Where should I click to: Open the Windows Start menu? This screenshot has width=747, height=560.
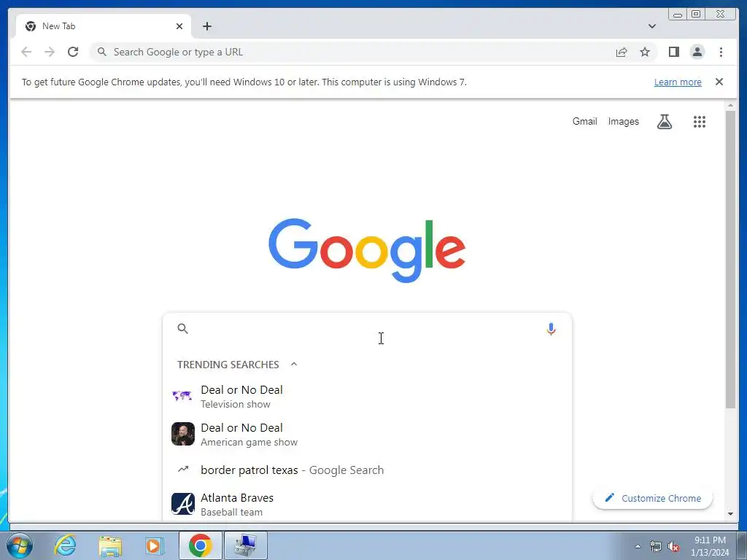pyautogui.click(x=20, y=545)
